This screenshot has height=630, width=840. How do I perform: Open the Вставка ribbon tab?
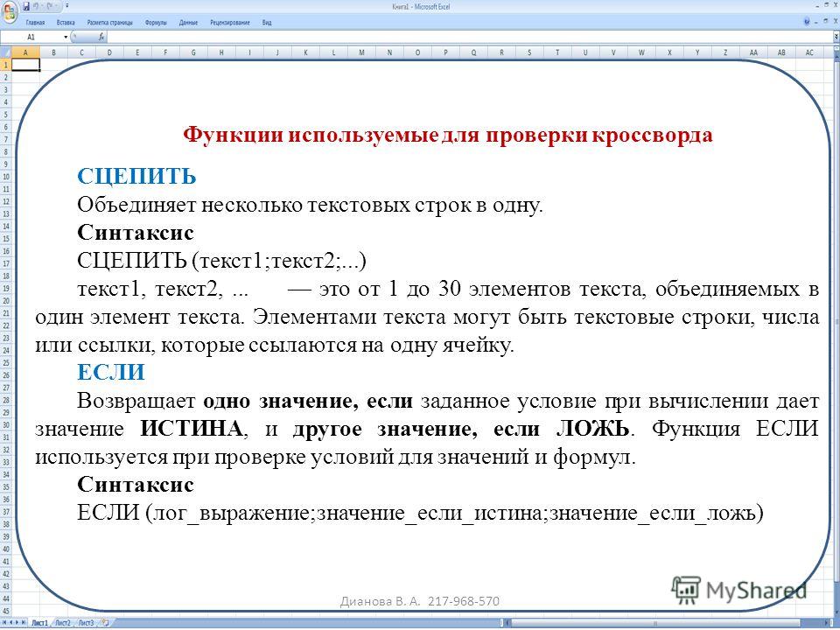(66, 23)
